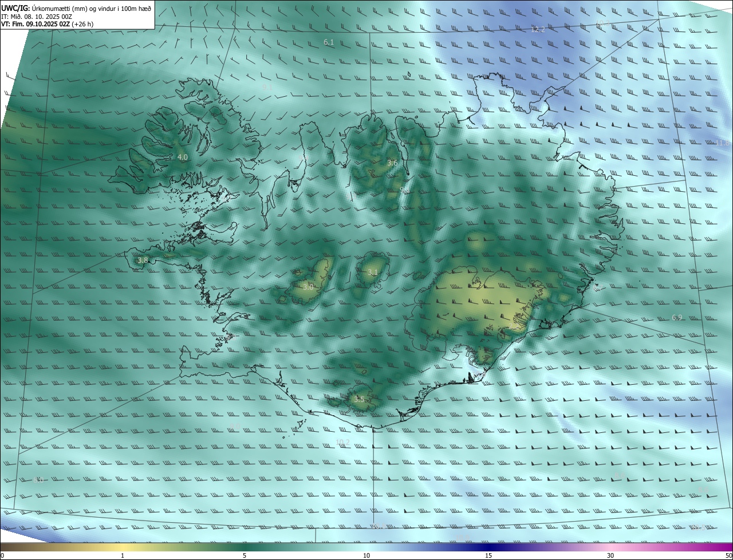Click the 3.0 value label

click(x=308, y=287)
